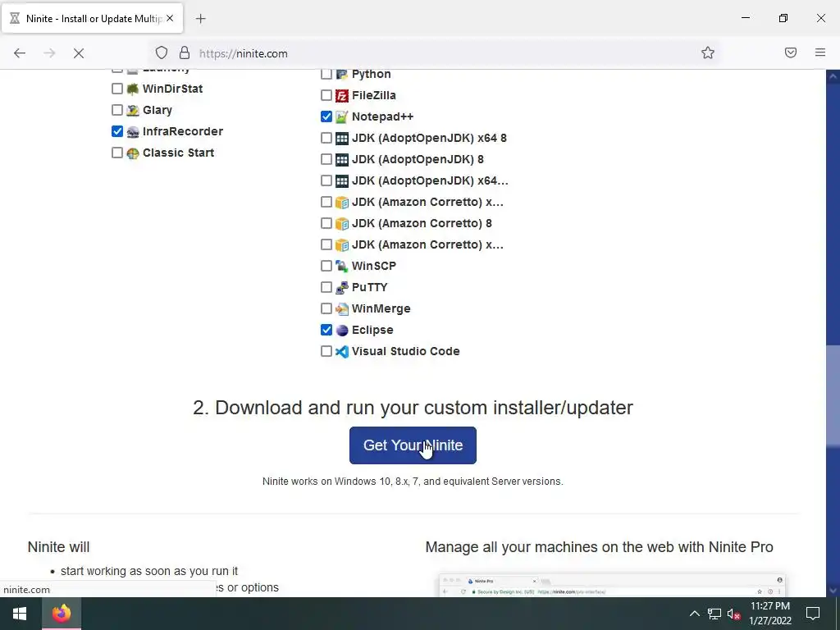Click the Python logo icon
840x630 pixels.
pyautogui.click(x=342, y=74)
